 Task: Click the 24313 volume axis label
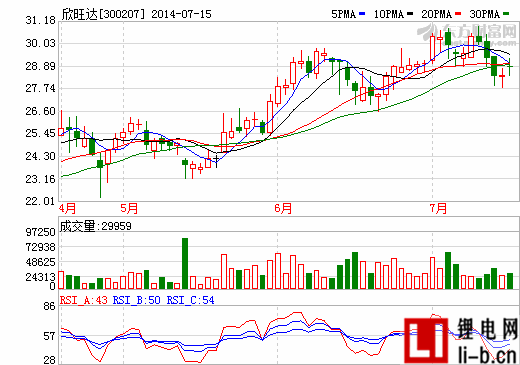click(x=41, y=277)
